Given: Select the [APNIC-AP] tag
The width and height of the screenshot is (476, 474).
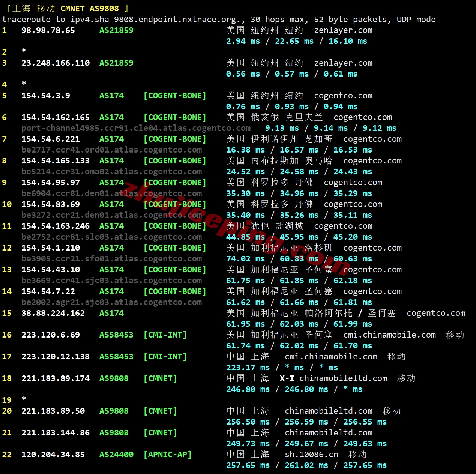Looking at the screenshot, I should click(x=168, y=454).
